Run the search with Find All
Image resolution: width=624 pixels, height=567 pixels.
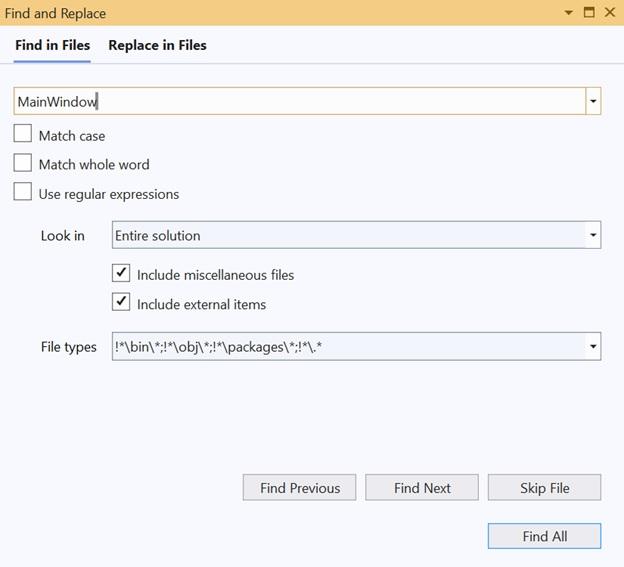coord(544,536)
